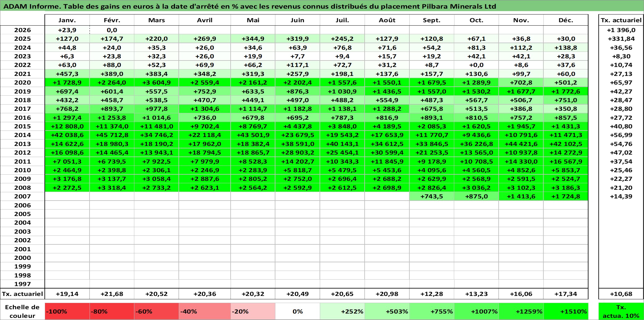Viewport: 644px width, 320px height.
Task: Click cell +8,7 in September 2022
Action: pos(432,65)
